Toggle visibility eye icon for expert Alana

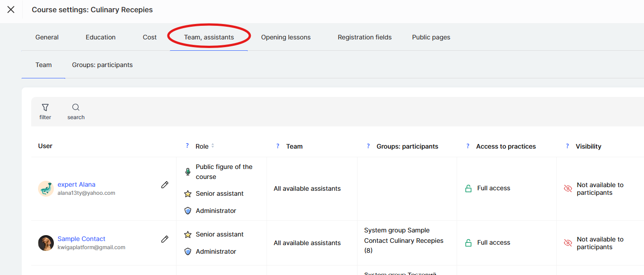(x=568, y=188)
